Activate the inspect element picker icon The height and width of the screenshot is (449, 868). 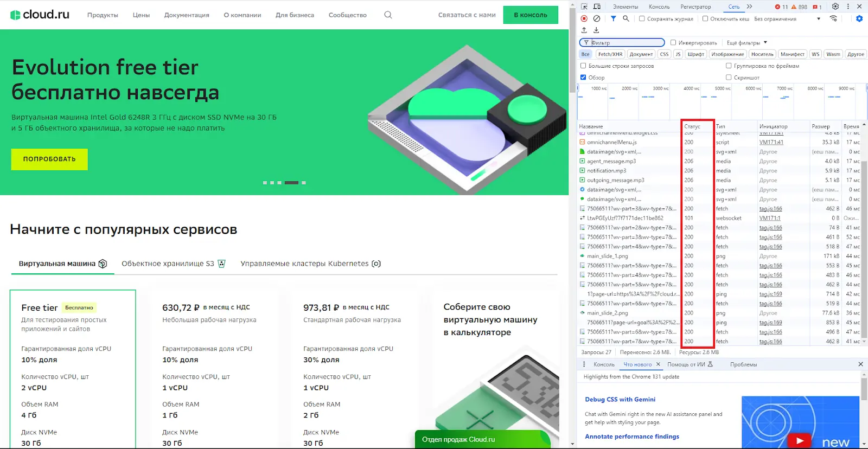(584, 7)
